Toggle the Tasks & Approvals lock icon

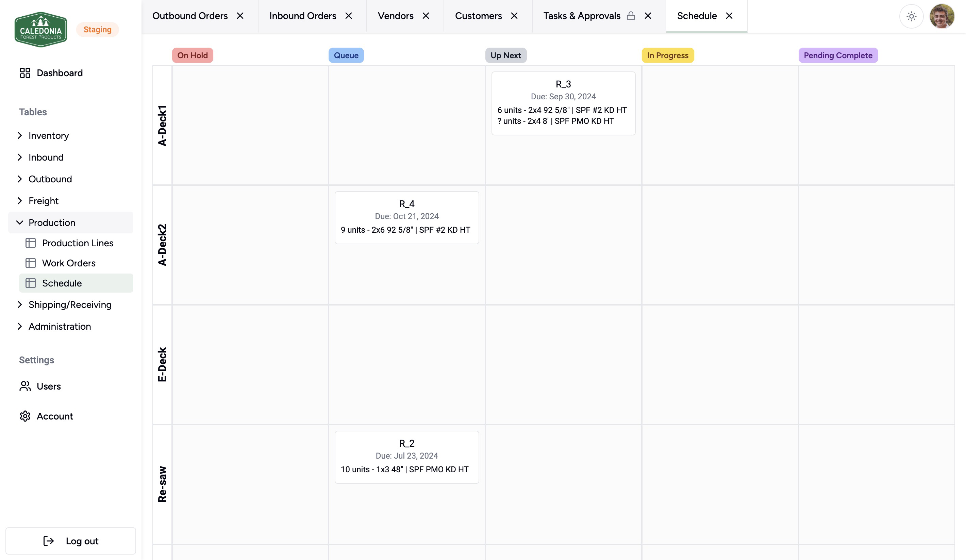click(x=631, y=15)
